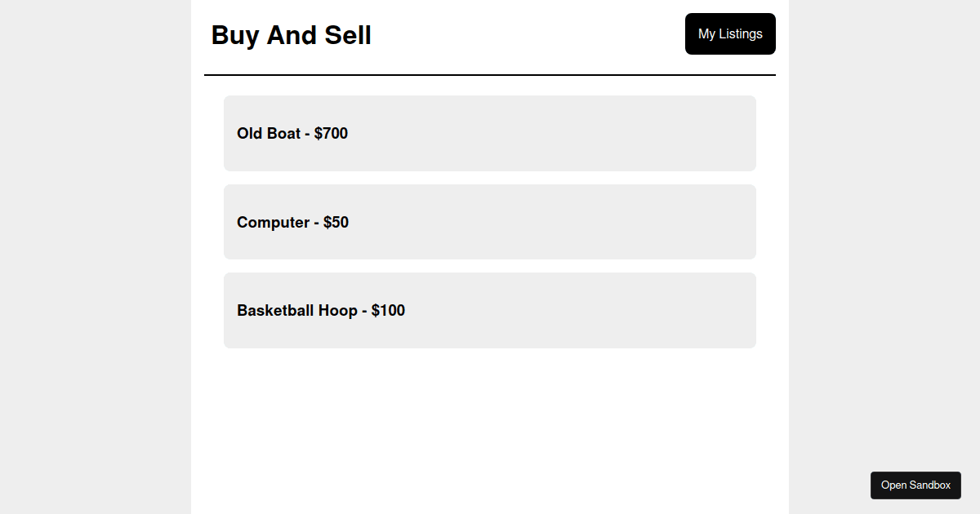Click the word "Sell" in the page title
Screen dimensions: 980x514
click(345, 36)
